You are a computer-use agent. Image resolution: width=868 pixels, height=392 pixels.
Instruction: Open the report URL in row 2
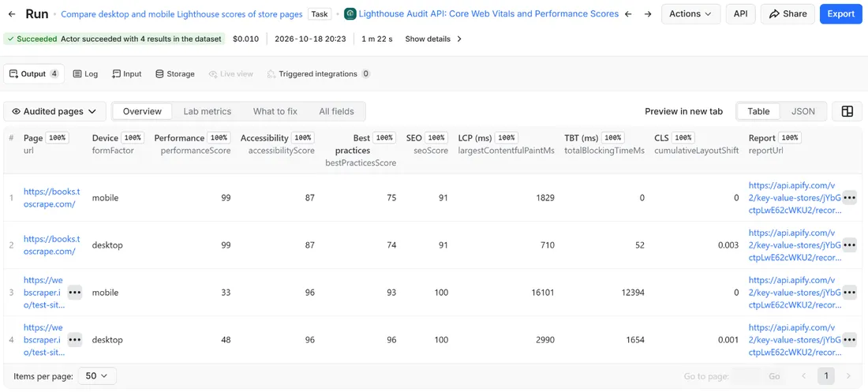coord(795,245)
